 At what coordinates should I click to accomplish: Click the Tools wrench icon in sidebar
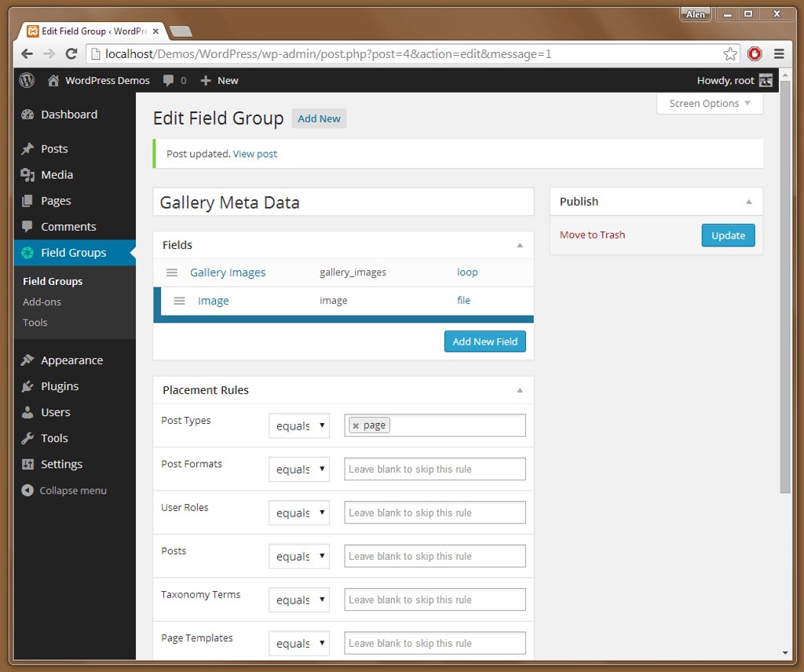[27, 438]
